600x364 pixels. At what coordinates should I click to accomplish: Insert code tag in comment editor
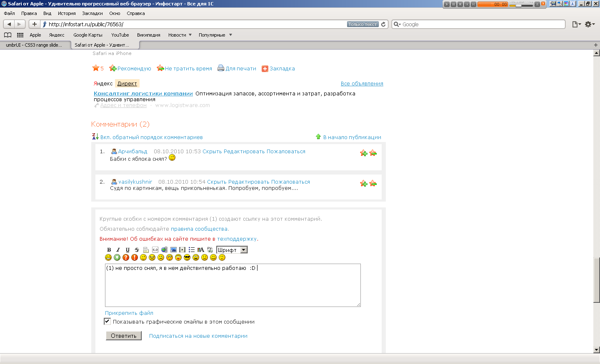[155, 250]
